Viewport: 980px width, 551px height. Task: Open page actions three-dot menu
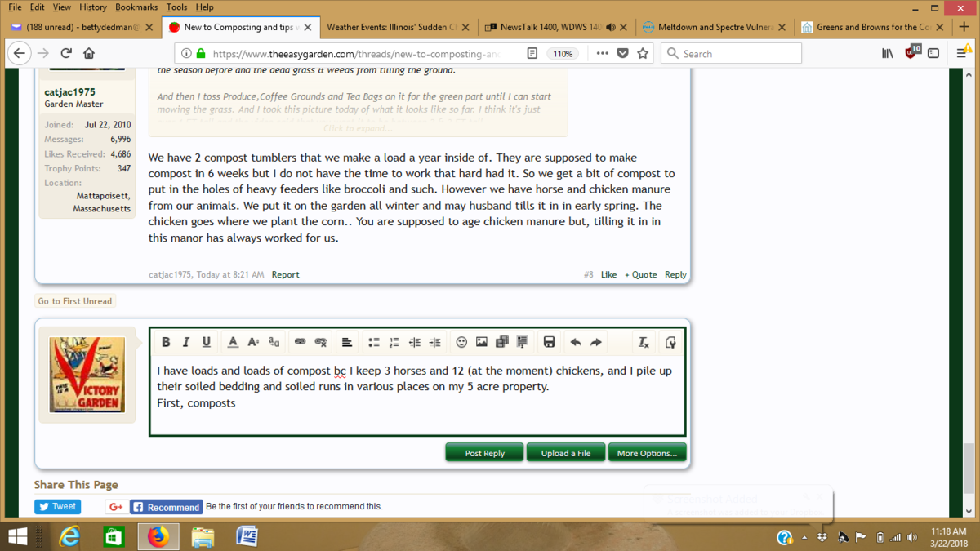click(603, 54)
